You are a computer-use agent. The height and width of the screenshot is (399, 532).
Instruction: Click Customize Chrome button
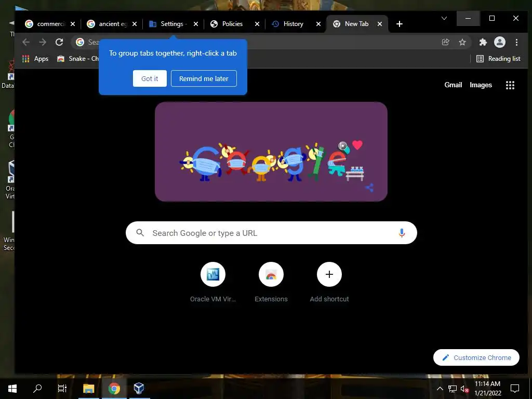(x=476, y=357)
